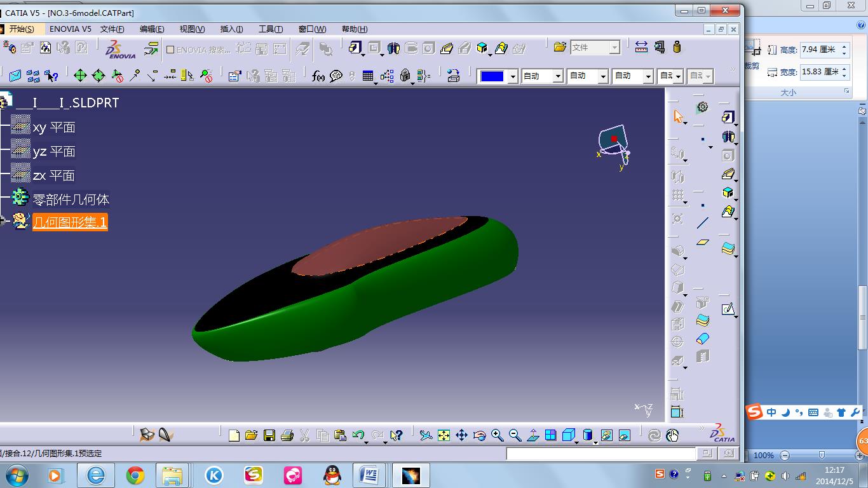Click the blue graphic color swatch
This screenshot has width=868, height=488.
click(x=492, y=76)
